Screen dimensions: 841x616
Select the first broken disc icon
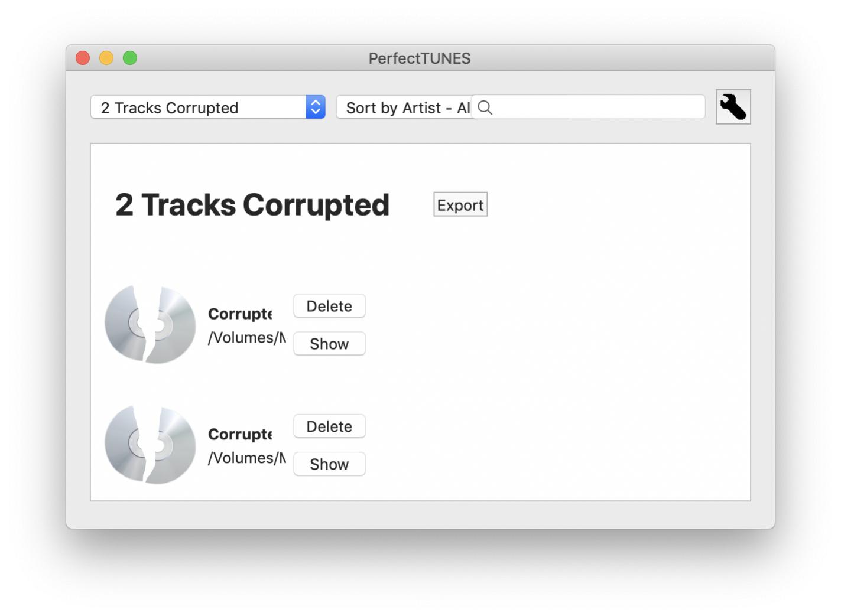click(150, 324)
